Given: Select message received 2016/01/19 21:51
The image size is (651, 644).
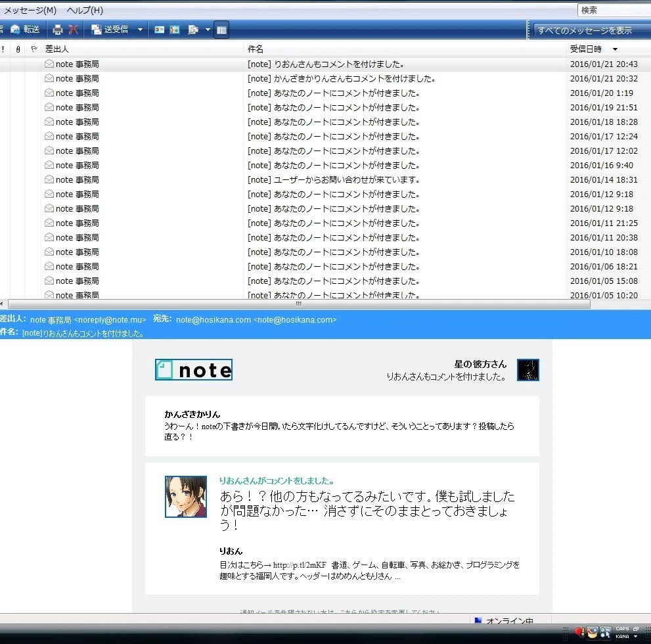Looking at the screenshot, I should tap(326, 108).
